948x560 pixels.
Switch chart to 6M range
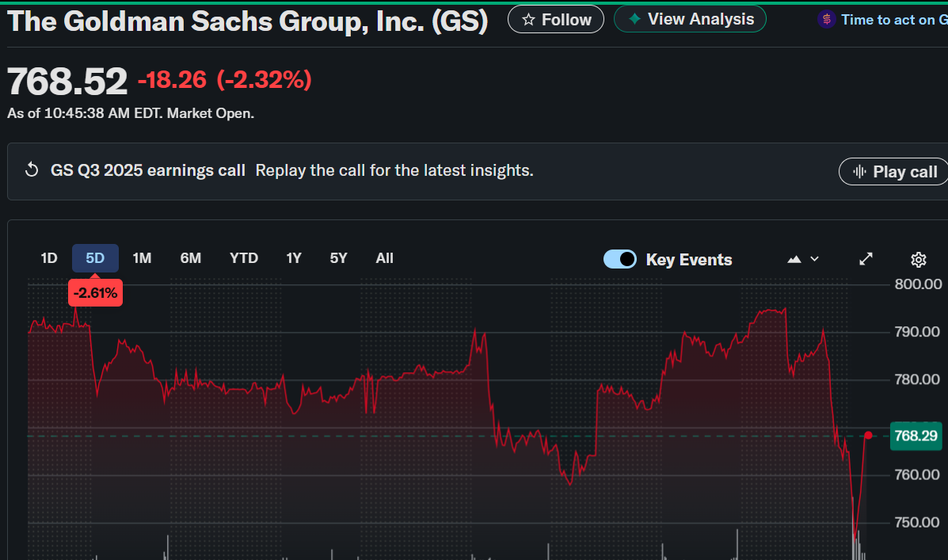point(191,258)
